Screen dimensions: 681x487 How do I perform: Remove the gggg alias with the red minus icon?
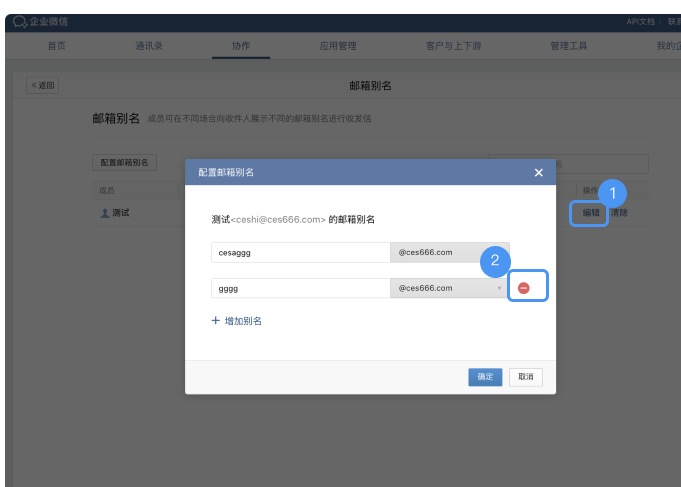click(x=524, y=288)
